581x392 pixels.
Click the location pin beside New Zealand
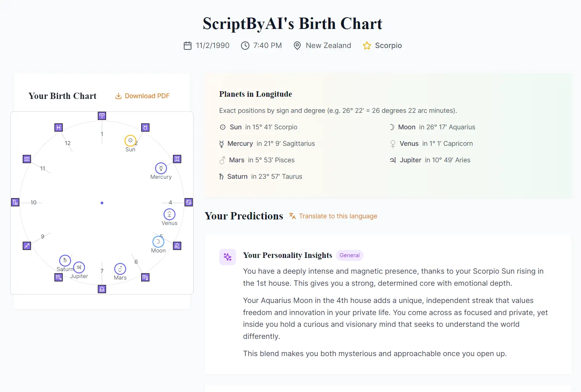tap(297, 45)
